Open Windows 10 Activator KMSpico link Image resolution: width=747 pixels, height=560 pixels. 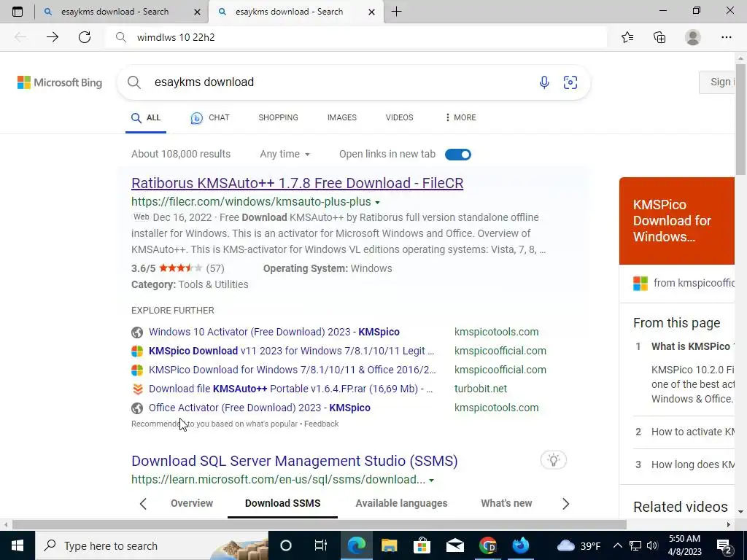tap(274, 332)
